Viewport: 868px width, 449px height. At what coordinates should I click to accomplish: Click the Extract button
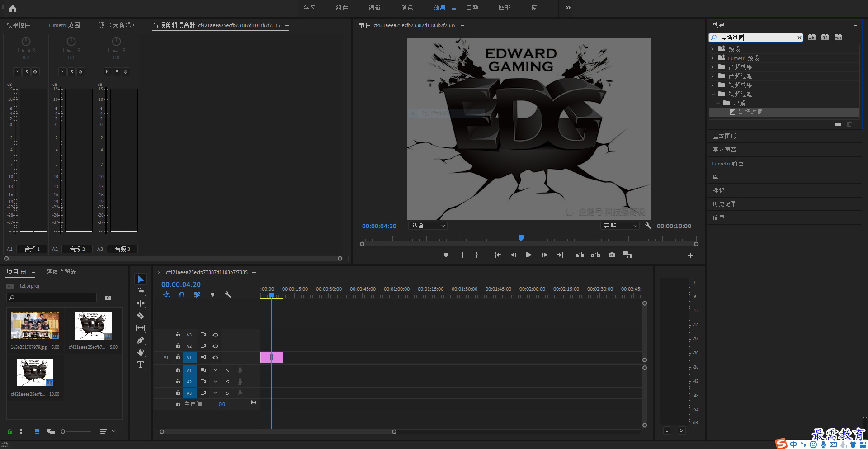pyautogui.click(x=596, y=255)
